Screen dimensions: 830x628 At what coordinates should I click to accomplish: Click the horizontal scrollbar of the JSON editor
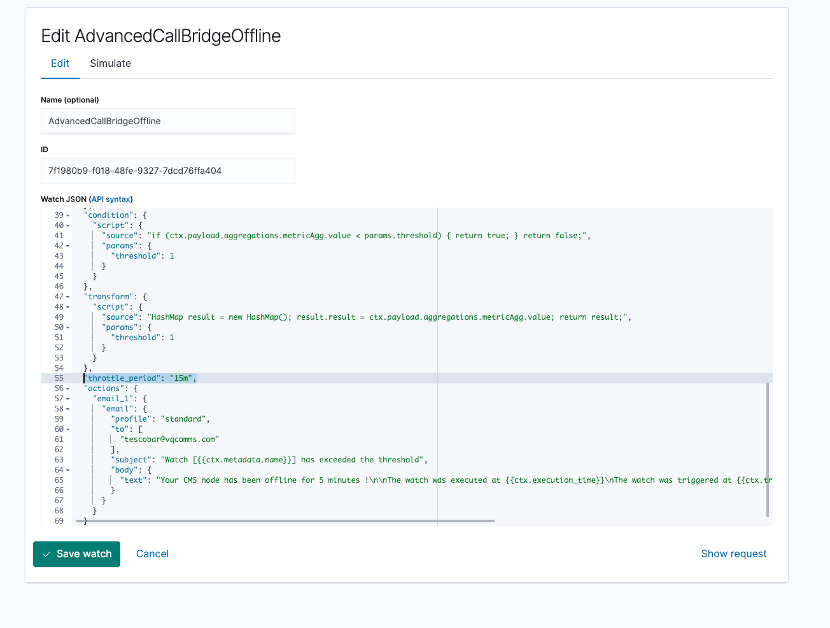(x=285, y=521)
